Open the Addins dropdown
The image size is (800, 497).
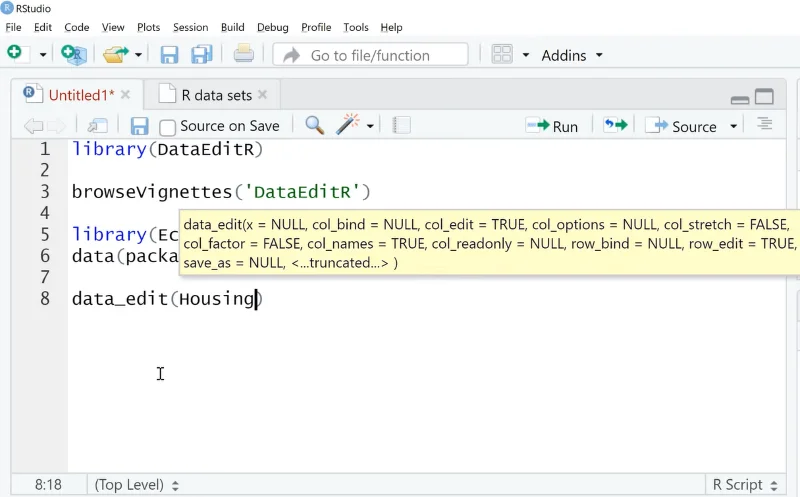click(571, 55)
